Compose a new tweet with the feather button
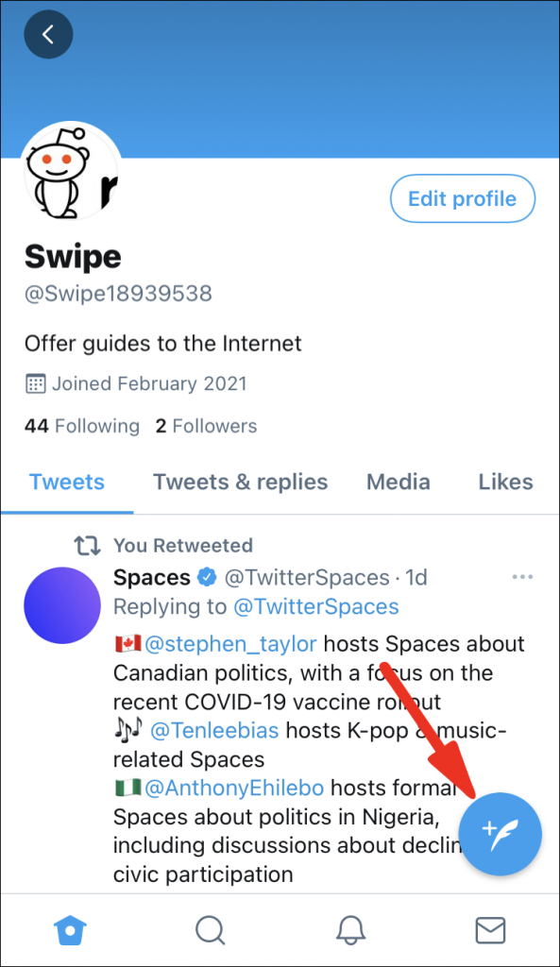The height and width of the screenshot is (967, 560). (501, 834)
